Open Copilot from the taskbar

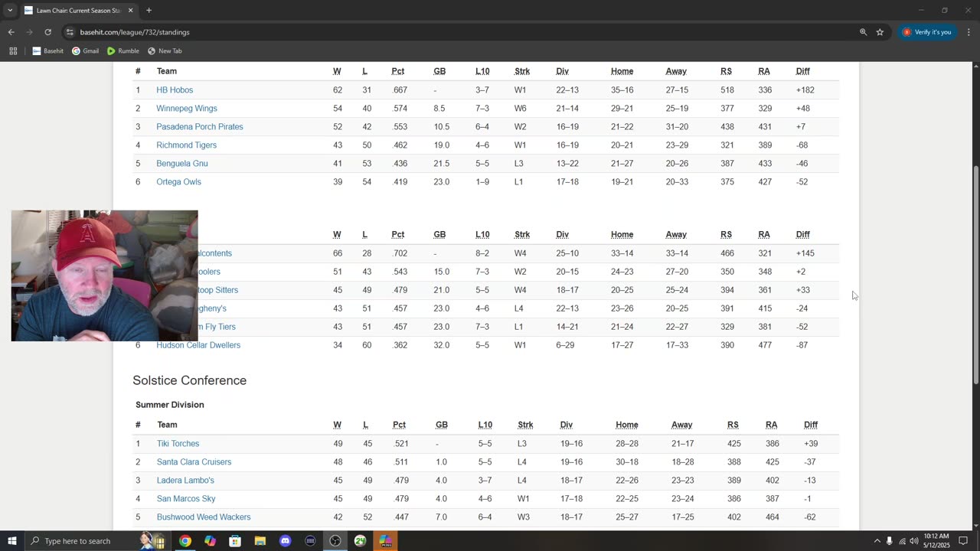pos(210,541)
